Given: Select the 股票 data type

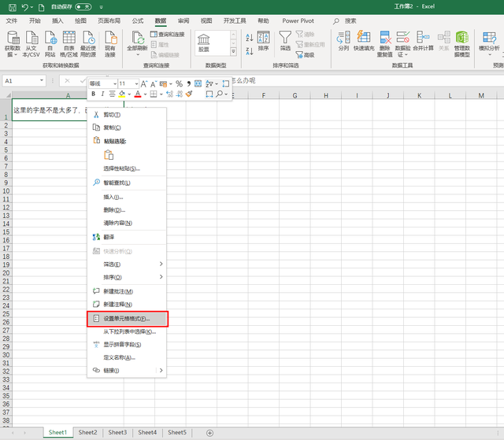Looking at the screenshot, I should tap(203, 43).
